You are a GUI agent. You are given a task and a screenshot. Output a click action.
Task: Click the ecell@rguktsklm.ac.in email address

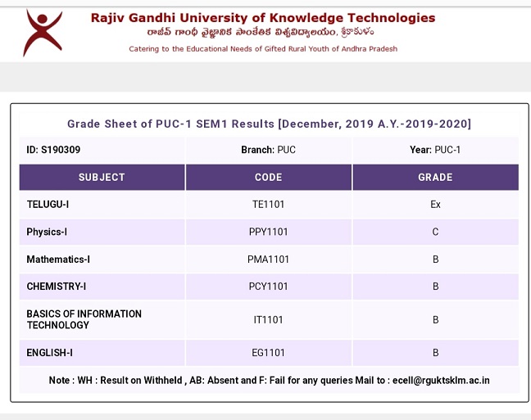[441, 381]
